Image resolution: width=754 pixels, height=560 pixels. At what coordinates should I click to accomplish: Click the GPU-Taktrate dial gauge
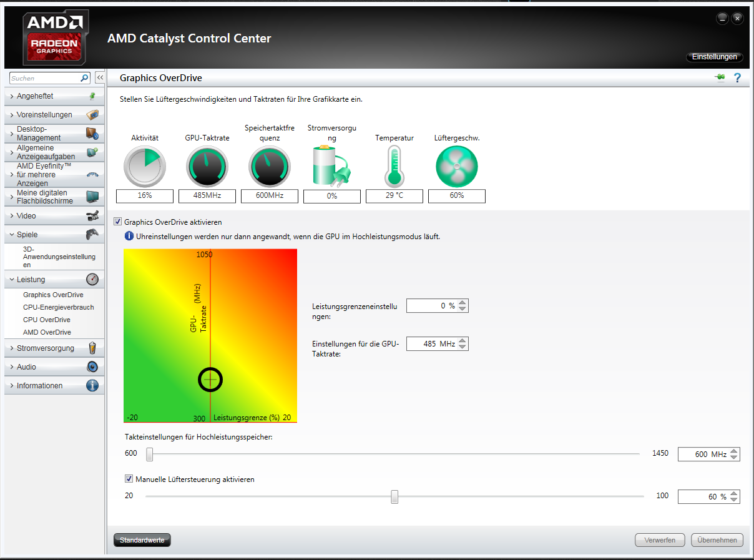207,167
